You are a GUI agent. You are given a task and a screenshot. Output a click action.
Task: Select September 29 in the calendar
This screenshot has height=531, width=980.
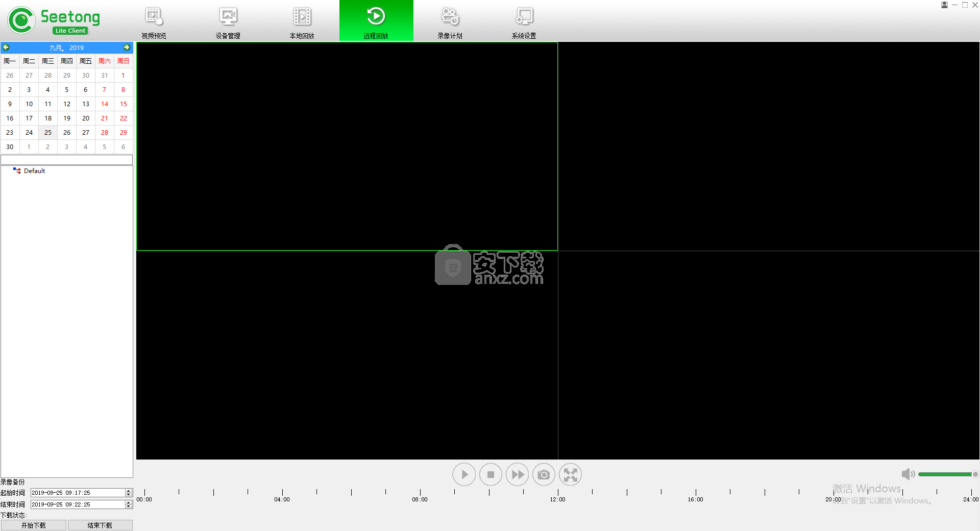pyautogui.click(x=123, y=133)
